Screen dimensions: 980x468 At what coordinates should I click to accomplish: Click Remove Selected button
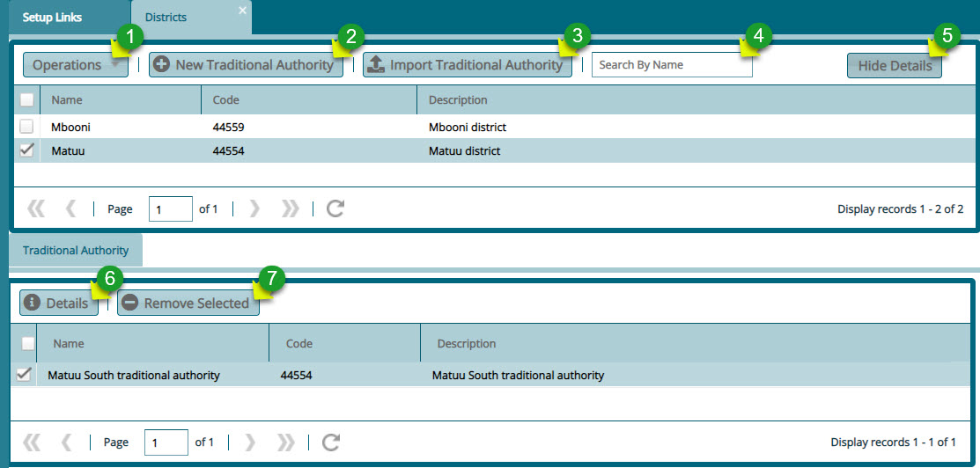188,303
